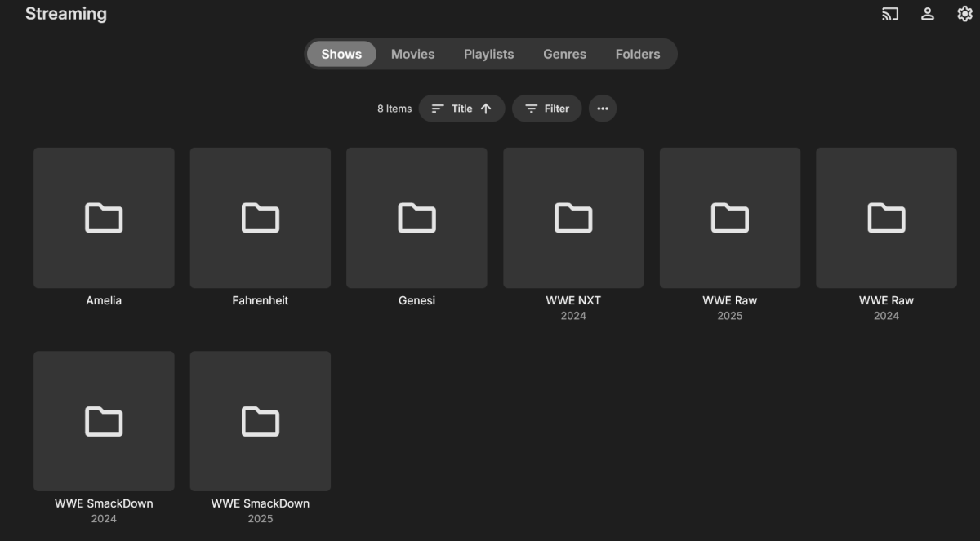Open the Cast to device menu
The image size is (980, 541).
pyautogui.click(x=889, y=13)
